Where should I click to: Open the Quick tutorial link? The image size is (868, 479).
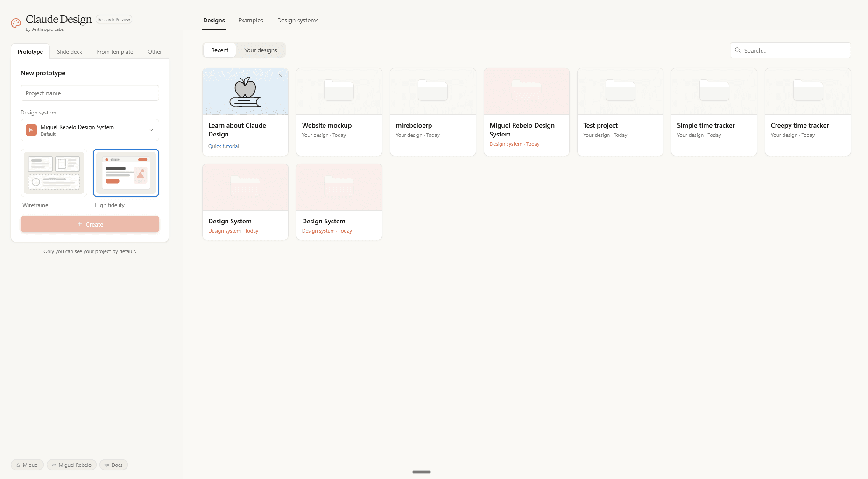point(224,146)
